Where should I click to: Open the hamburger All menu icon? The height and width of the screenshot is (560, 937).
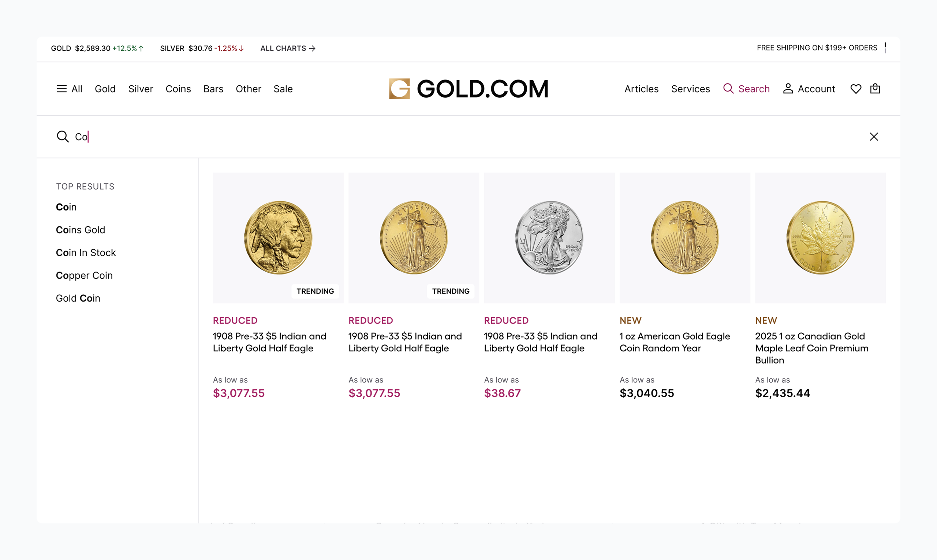pyautogui.click(x=61, y=89)
